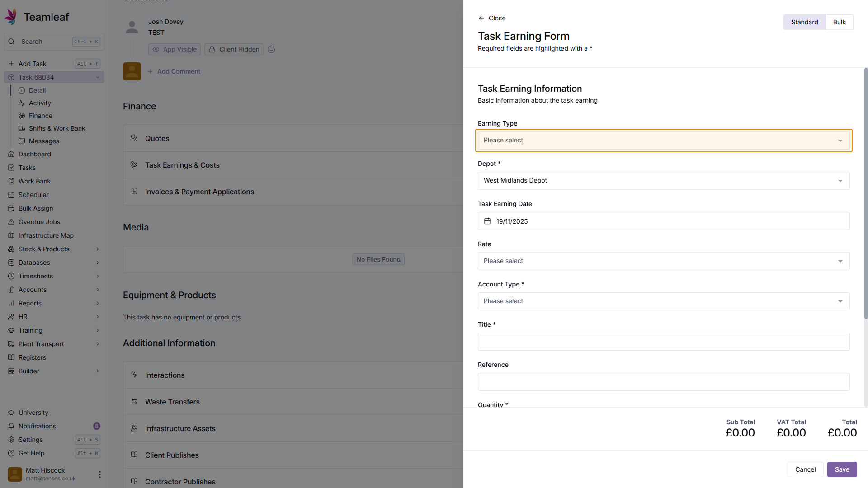Click the emoji reaction icon beside Client Hidden

pos(271,49)
